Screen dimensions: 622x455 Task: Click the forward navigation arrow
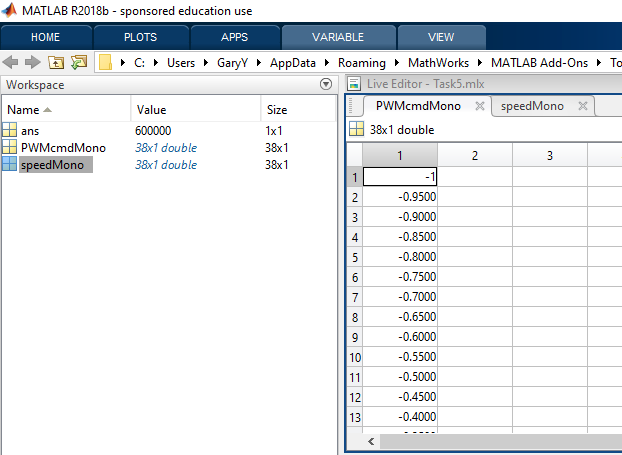click(31, 62)
